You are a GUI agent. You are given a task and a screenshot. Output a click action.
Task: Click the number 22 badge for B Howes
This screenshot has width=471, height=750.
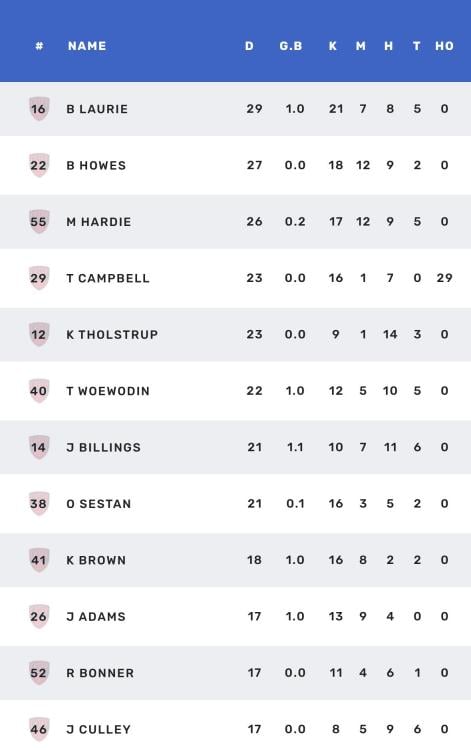[39, 165]
